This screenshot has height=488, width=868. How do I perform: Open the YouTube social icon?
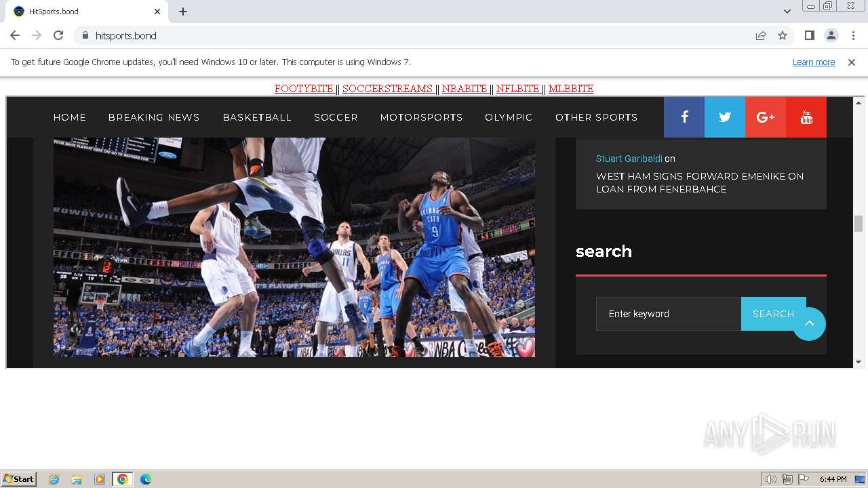coord(806,117)
